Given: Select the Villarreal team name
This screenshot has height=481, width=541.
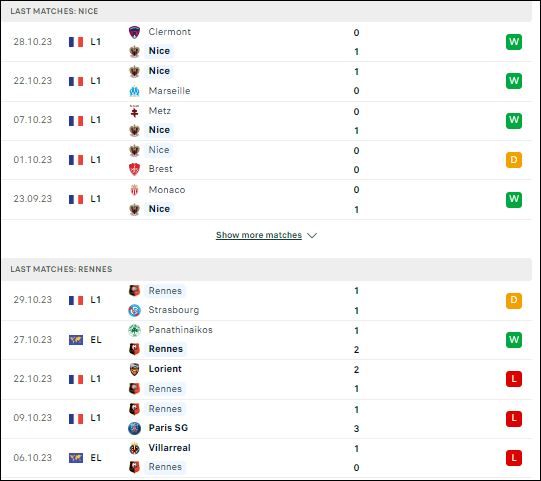Looking at the screenshot, I should pyautogui.click(x=169, y=448).
